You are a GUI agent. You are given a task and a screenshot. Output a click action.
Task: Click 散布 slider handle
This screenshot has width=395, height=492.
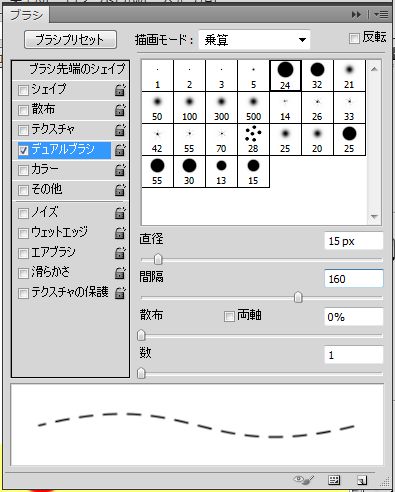(x=141, y=335)
